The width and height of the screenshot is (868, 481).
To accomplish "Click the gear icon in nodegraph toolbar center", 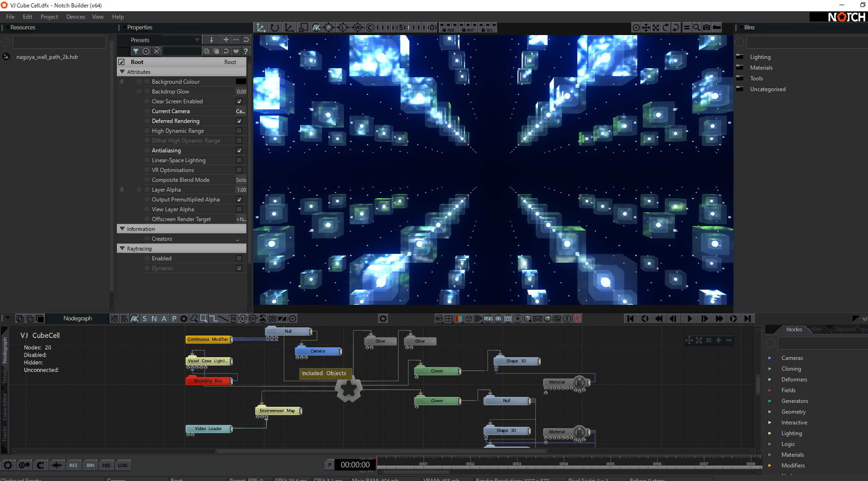I will 383,319.
